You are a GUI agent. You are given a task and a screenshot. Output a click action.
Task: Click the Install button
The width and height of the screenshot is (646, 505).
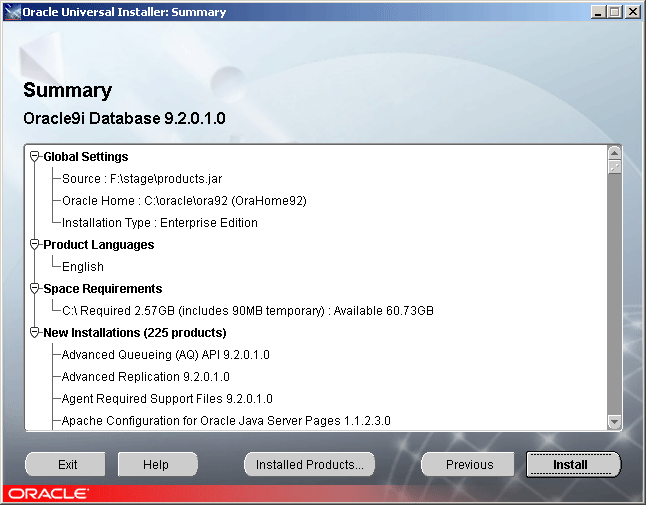(573, 465)
